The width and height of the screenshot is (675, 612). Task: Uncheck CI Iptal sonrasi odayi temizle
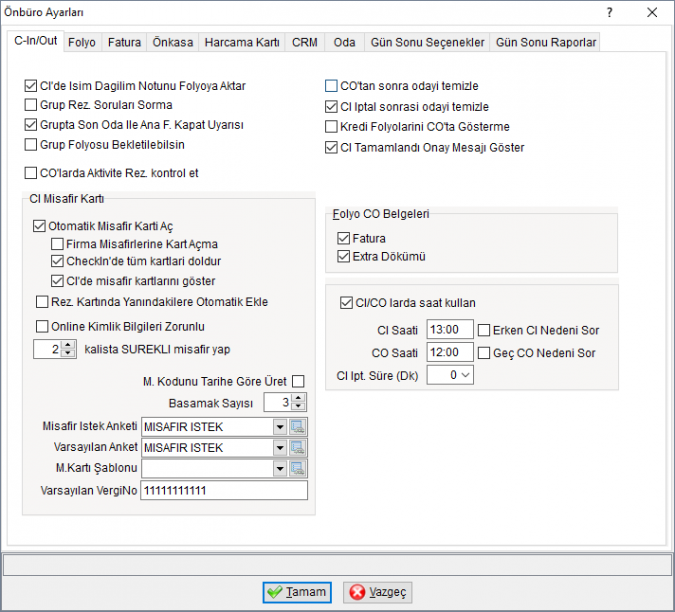pyautogui.click(x=331, y=106)
